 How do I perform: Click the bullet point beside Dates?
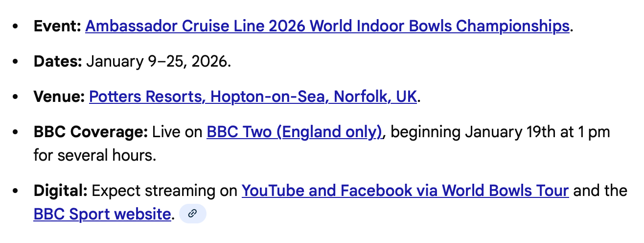pos(17,62)
